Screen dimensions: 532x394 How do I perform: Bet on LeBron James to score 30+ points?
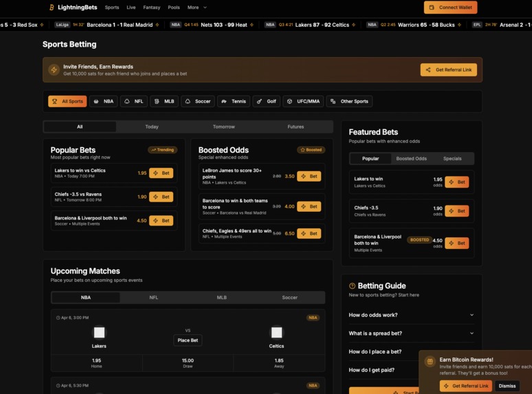pos(309,176)
